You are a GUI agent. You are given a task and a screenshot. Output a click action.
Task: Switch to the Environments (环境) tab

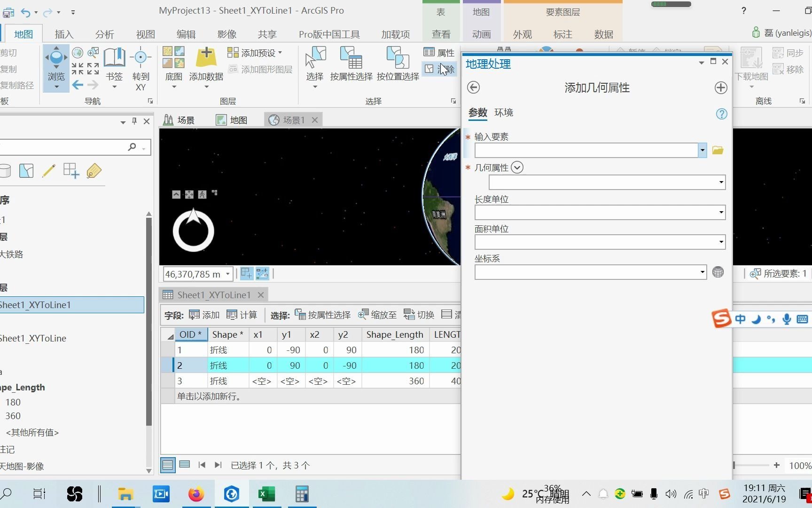(504, 112)
